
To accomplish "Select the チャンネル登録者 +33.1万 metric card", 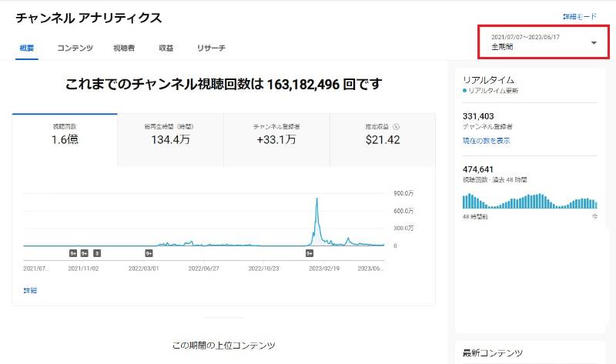I will pos(276,140).
